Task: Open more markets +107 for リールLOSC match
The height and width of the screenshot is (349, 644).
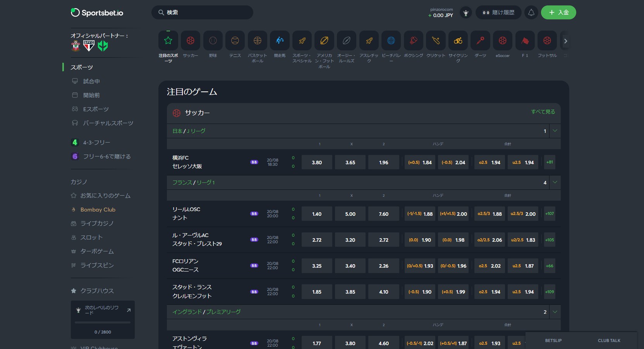Action: point(550,214)
